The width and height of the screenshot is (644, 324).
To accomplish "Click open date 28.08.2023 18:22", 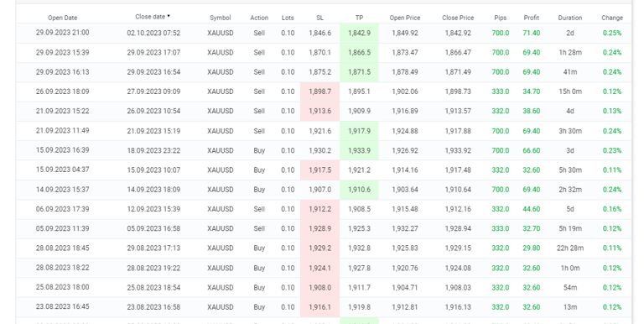I will click(62, 267).
